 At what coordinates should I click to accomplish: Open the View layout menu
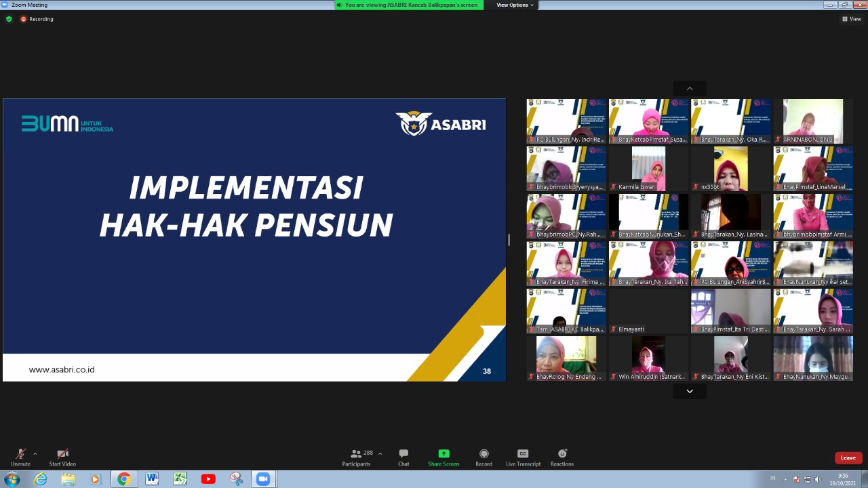tap(852, 19)
